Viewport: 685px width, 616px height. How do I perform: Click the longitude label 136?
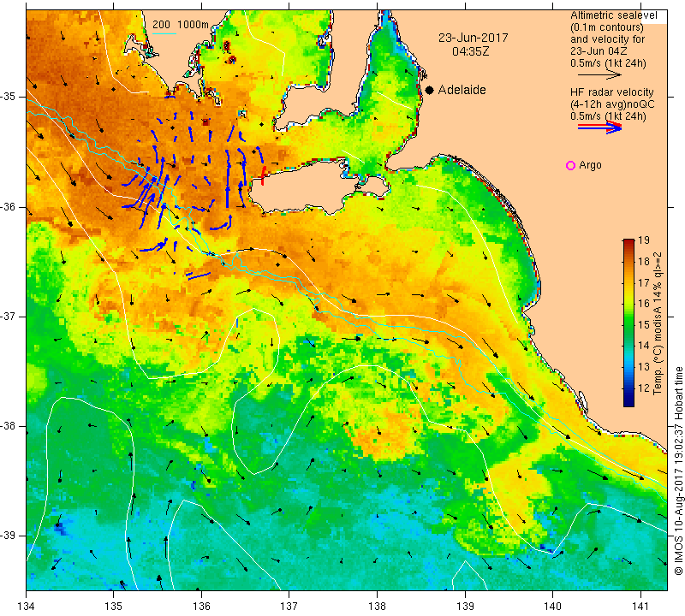click(201, 606)
